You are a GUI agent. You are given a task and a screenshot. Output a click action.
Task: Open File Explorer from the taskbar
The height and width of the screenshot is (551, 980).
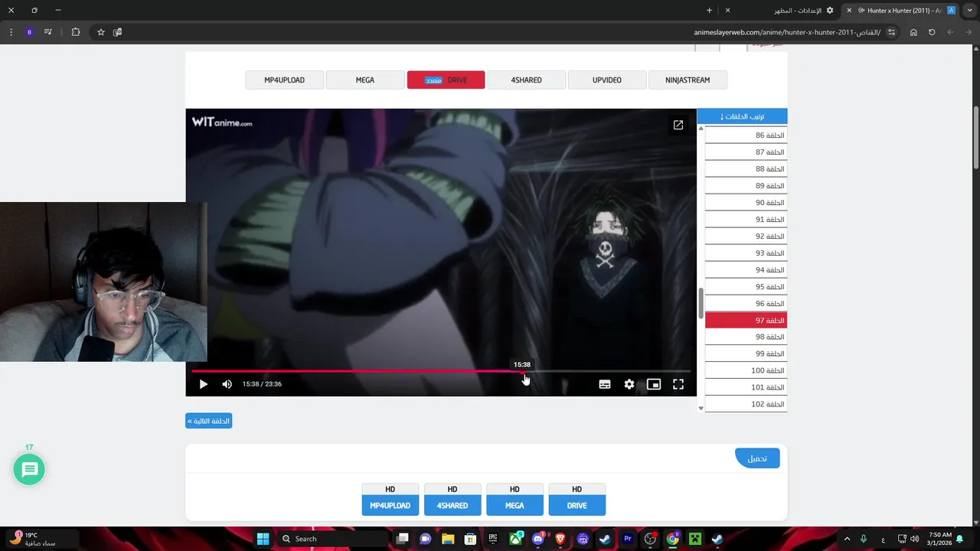(x=448, y=539)
